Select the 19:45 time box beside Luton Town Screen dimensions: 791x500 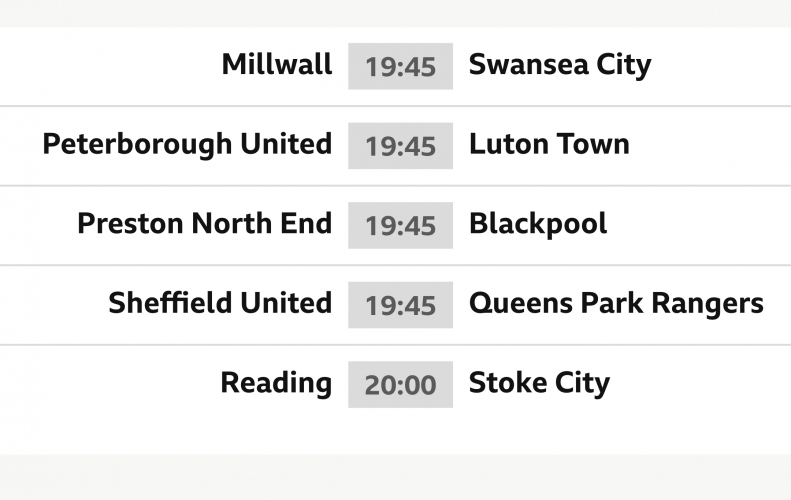[400, 145]
